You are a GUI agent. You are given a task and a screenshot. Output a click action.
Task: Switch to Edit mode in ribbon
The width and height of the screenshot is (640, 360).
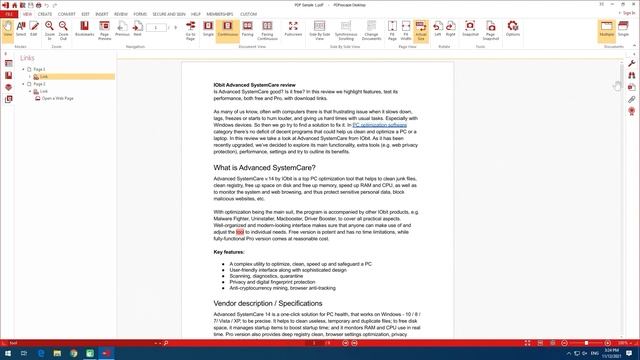[34, 29]
